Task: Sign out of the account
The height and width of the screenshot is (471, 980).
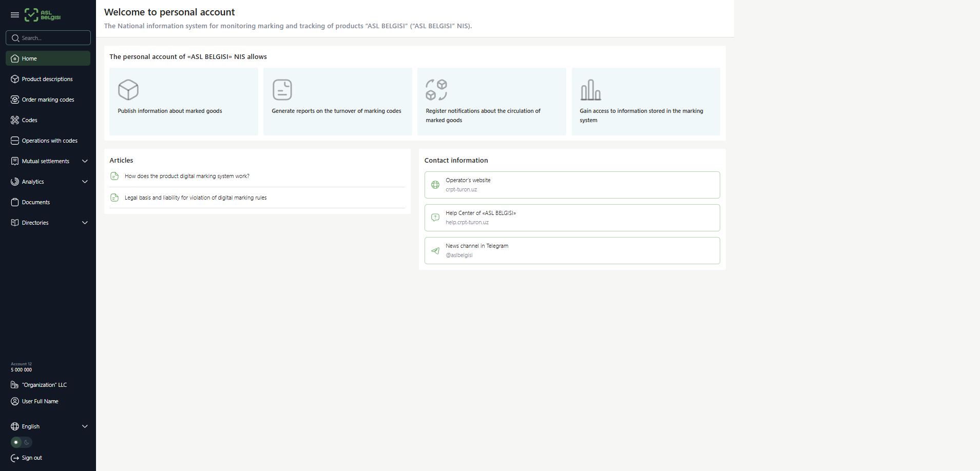Action: pyautogui.click(x=32, y=458)
